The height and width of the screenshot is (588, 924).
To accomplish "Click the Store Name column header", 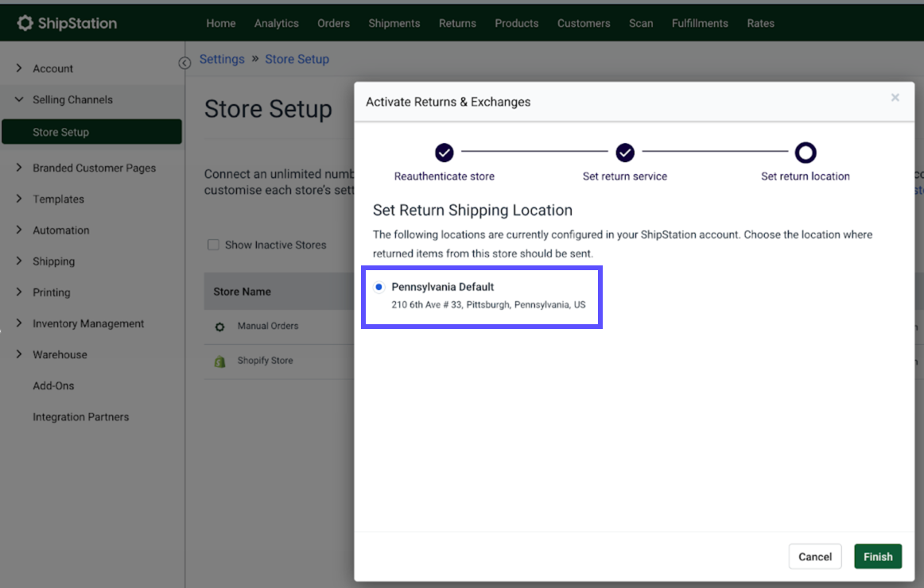I will (x=242, y=292).
